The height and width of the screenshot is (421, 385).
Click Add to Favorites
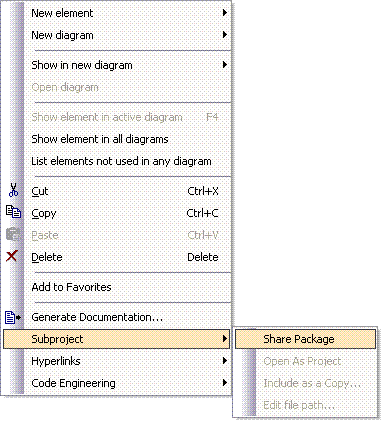[117, 287]
